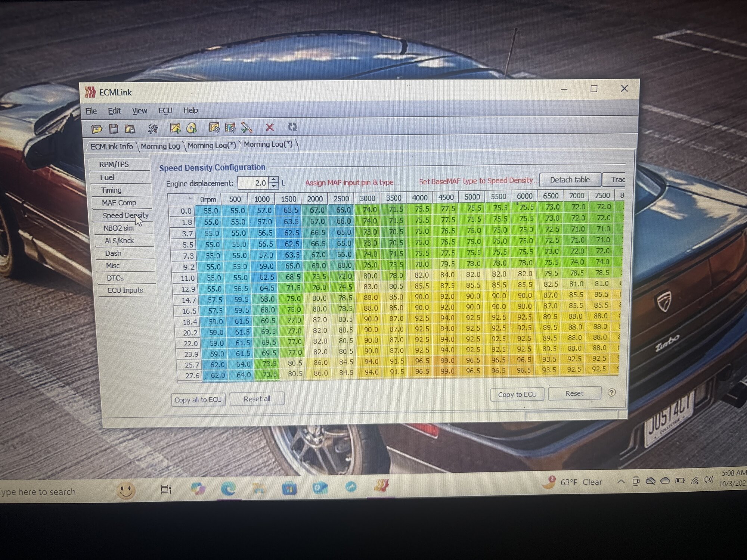747x560 pixels.
Task: Click the Wi-Fi network tray icon
Action: coord(694,480)
